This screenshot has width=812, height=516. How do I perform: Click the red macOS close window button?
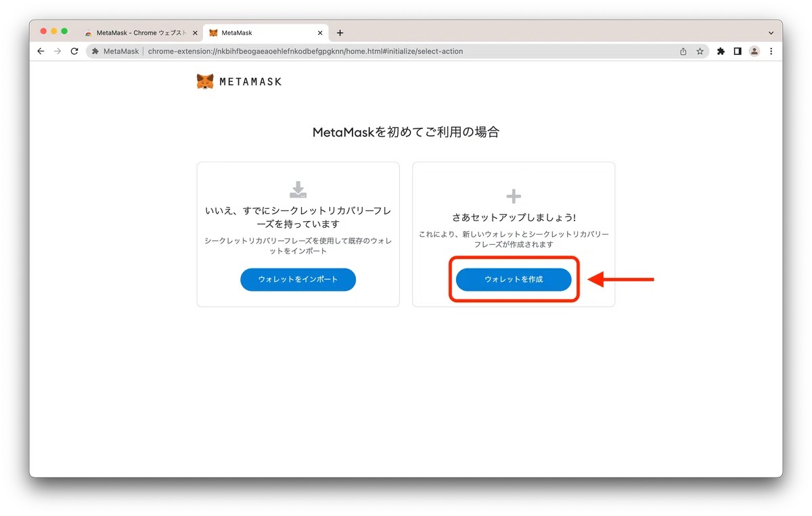[44, 31]
